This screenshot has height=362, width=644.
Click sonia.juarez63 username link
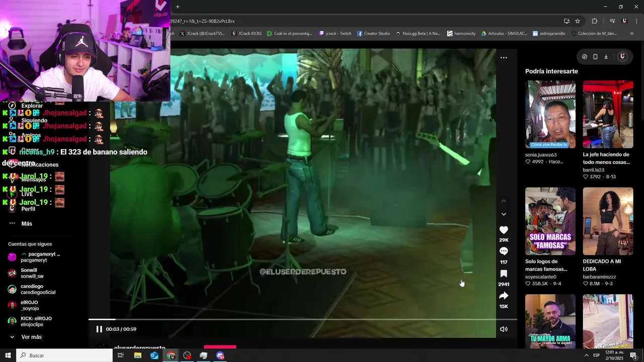tap(541, 155)
